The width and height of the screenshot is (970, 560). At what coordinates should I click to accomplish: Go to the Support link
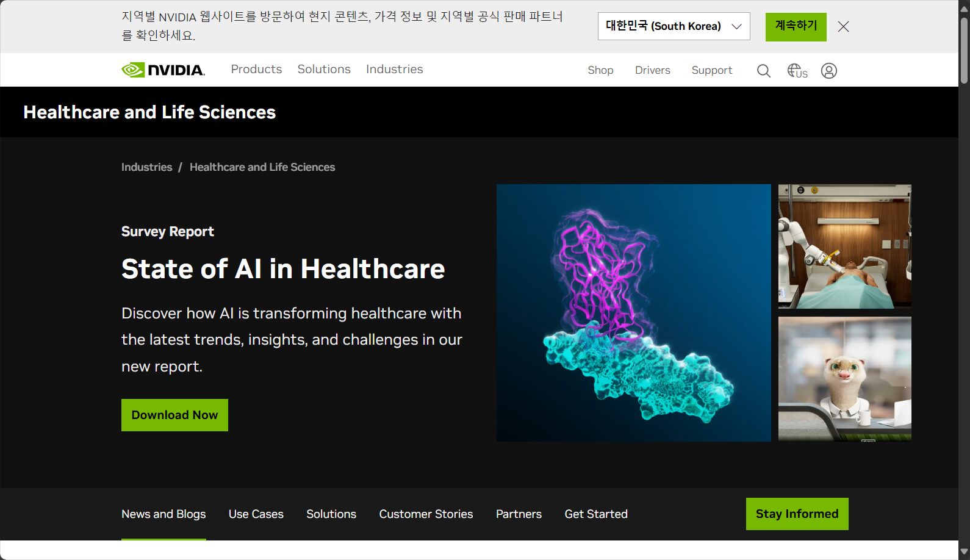[x=711, y=70]
